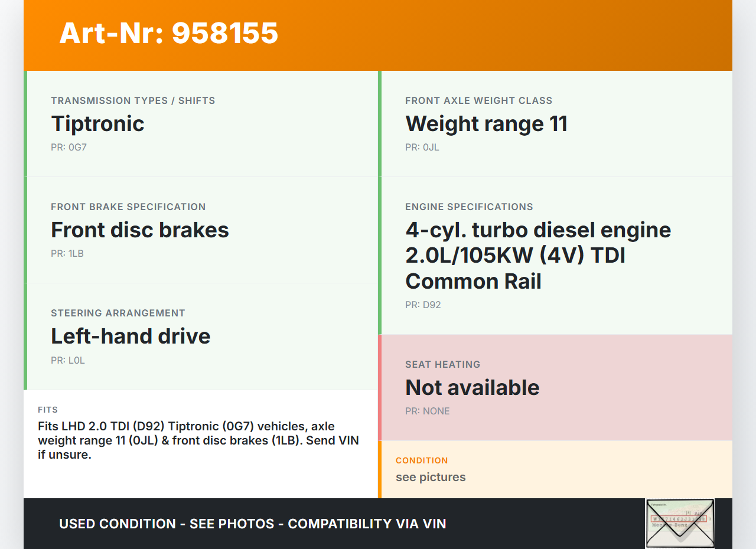
Task: Click the Transmission Types / Shifts label
Action: coord(133,101)
